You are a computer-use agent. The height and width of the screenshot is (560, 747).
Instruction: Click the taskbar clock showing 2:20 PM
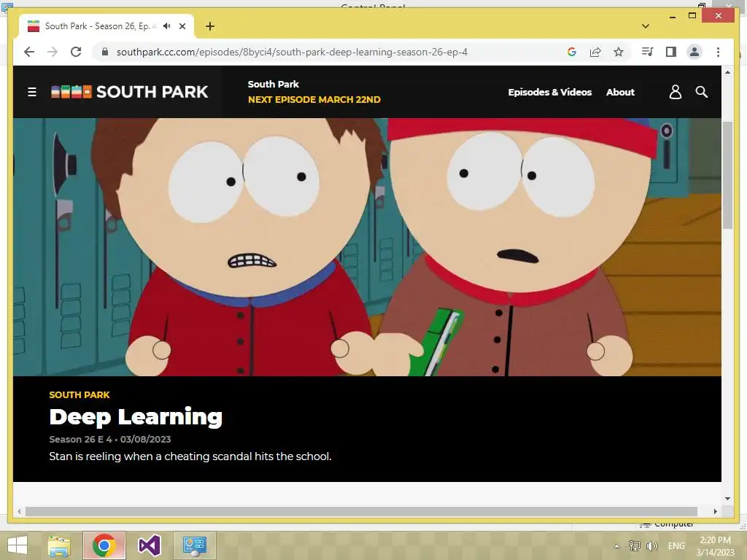tap(715, 545)
